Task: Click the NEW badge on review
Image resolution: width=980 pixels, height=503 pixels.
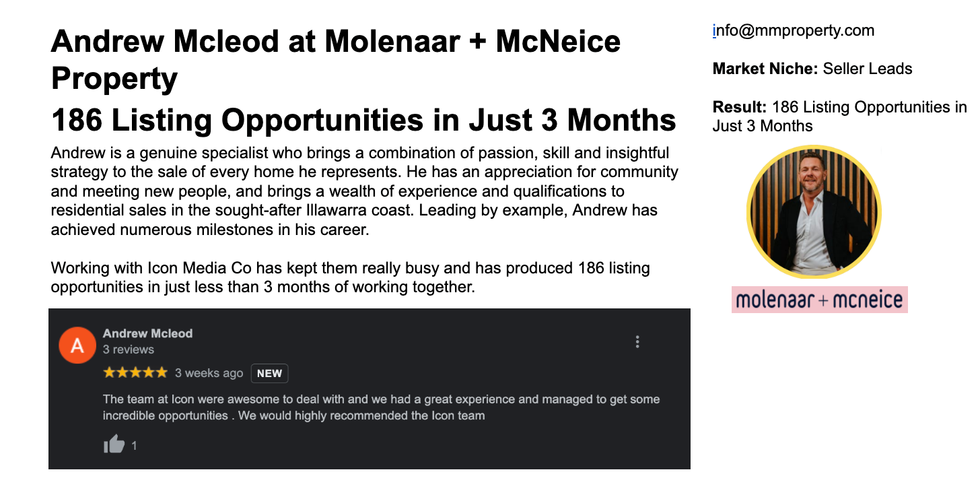Action: click(x=270, y=373)
